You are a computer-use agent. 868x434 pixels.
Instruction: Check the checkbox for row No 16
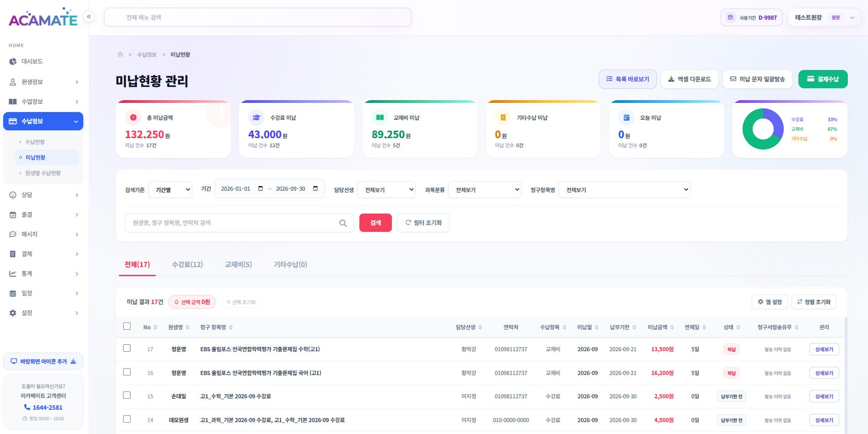point(127,372)
